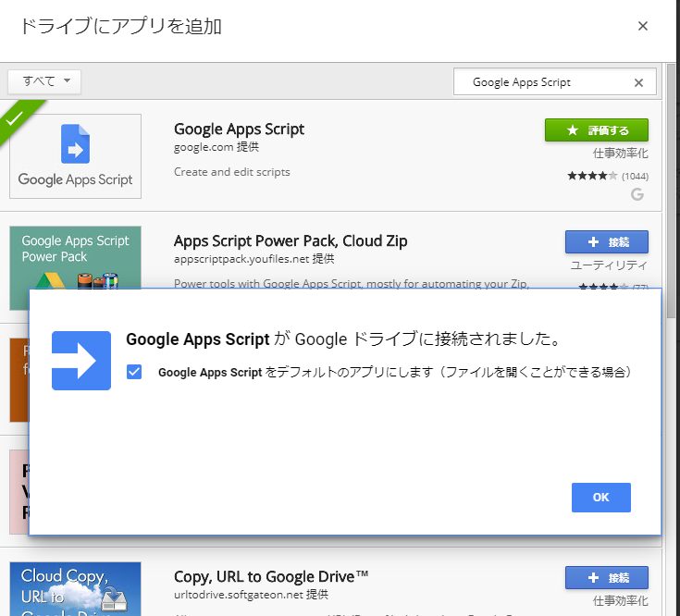Open the Cloud Copy URL thumbnail
The width and height of the screenshot is (680, 616).
click(x=76, y=588)
